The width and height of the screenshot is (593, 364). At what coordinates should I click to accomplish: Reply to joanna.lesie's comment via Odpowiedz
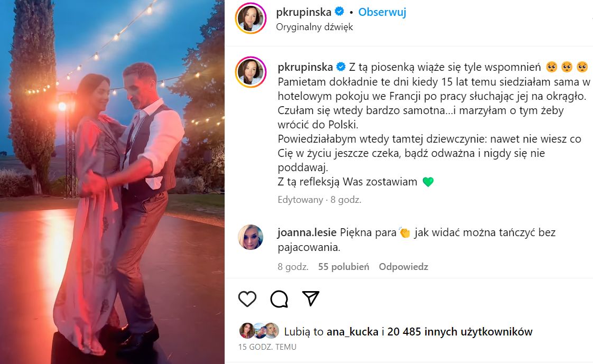click(x=404, y=267)
